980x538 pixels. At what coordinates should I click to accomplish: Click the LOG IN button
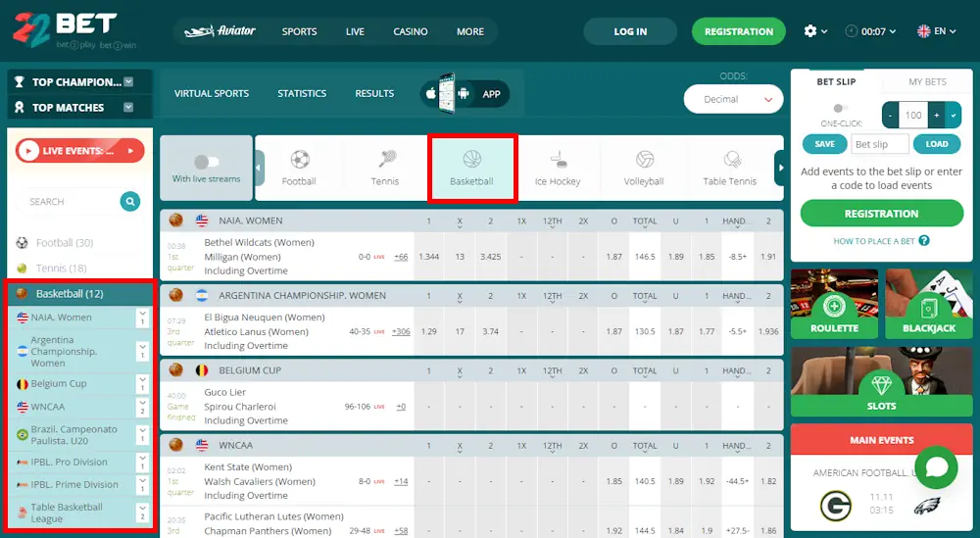[x=630, y=31]
